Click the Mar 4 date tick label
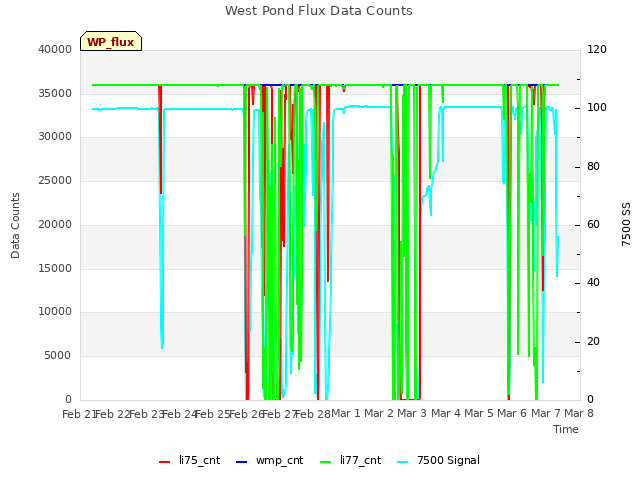 446,413
